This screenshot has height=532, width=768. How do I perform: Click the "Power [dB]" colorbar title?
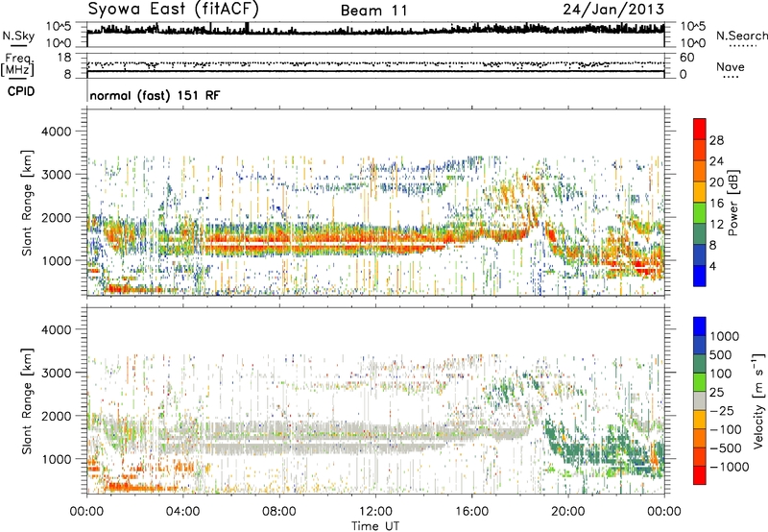pos(733,203)
